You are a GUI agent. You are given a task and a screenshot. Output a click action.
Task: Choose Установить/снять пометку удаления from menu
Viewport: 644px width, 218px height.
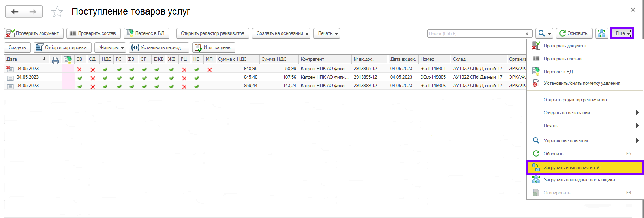[x=582, y=84]
